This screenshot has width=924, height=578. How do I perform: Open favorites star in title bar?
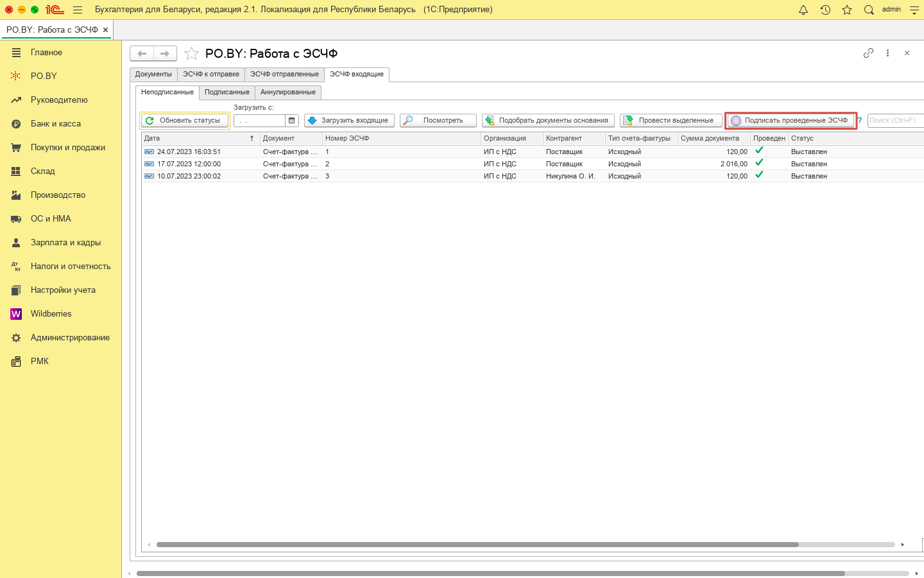click(847, 10)
